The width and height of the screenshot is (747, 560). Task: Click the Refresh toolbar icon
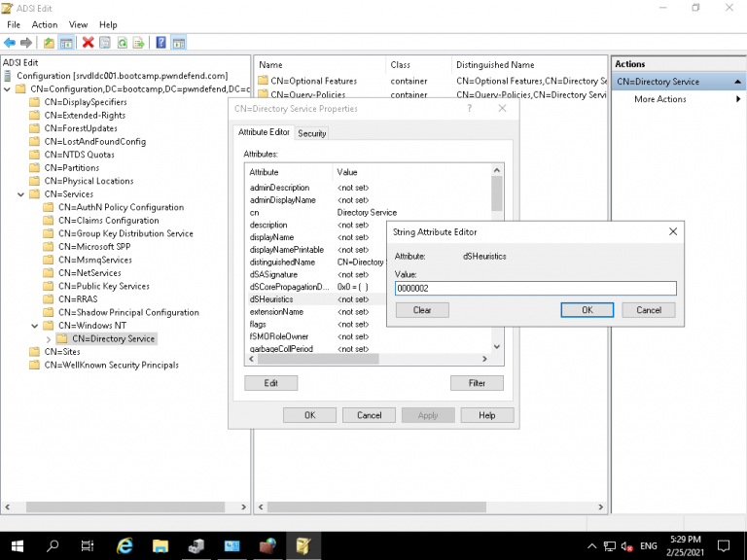pos(123,43)
